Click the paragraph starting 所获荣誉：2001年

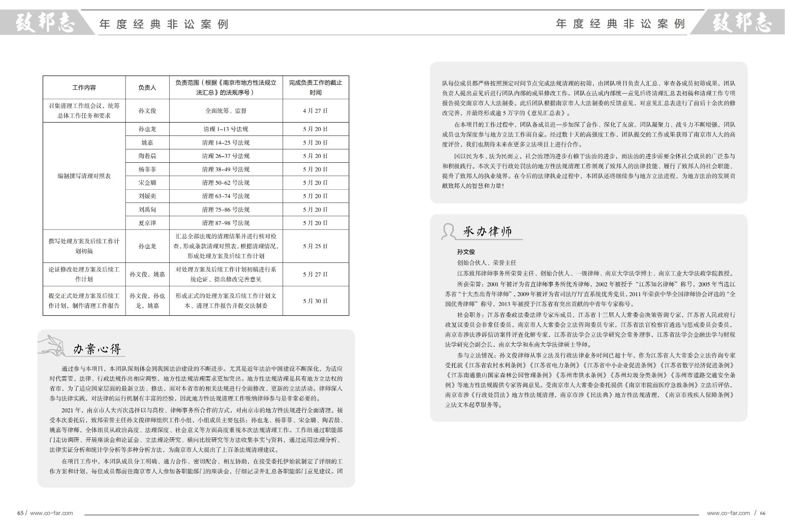[591, 294]
